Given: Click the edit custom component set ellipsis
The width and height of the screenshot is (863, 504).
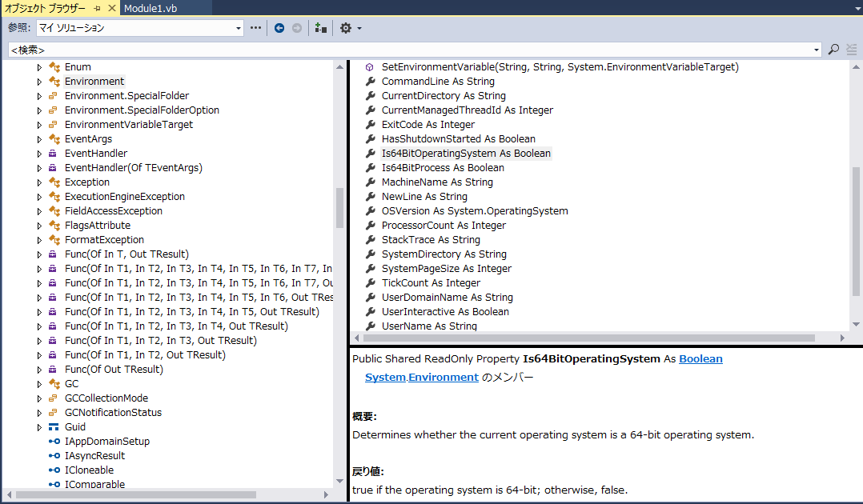Looking at the screenshot, I should tap(256, 28).
